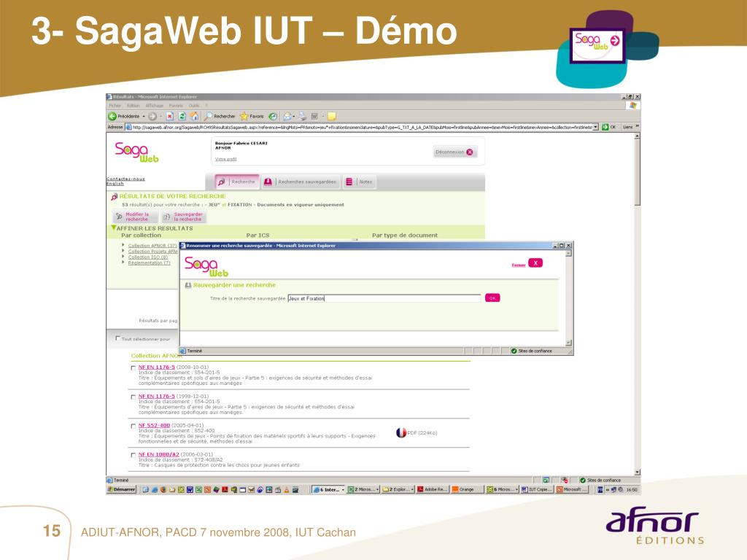
Task: Expand the Liens toolbar chevron
Action: coord(637,127)
